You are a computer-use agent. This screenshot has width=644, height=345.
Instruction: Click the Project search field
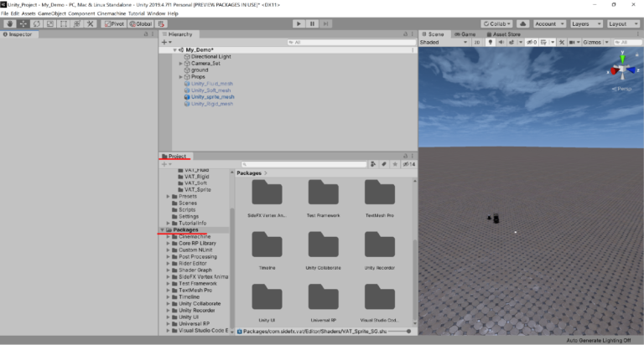coord(304,164)
